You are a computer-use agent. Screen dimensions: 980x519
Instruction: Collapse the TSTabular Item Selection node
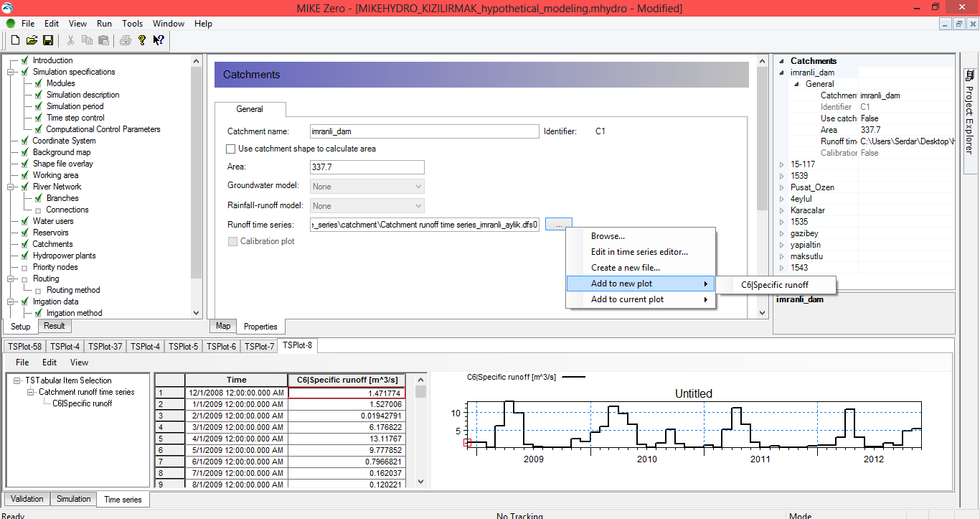(x=18, y=380)
